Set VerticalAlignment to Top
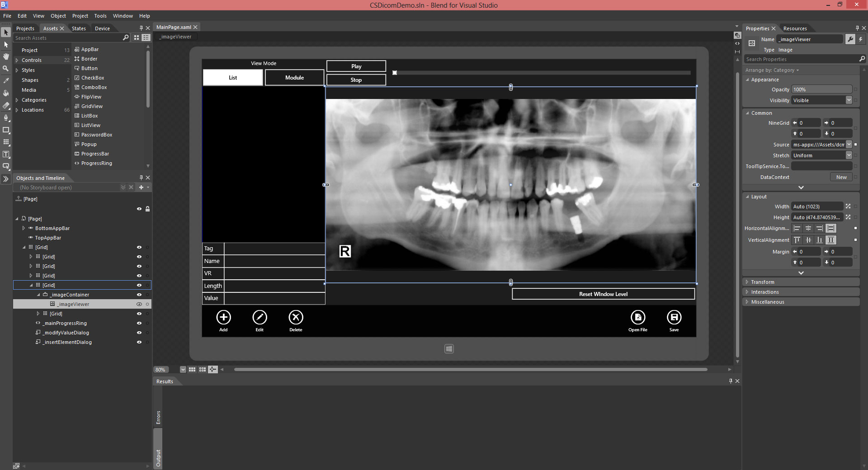 [x=797, y=240]
